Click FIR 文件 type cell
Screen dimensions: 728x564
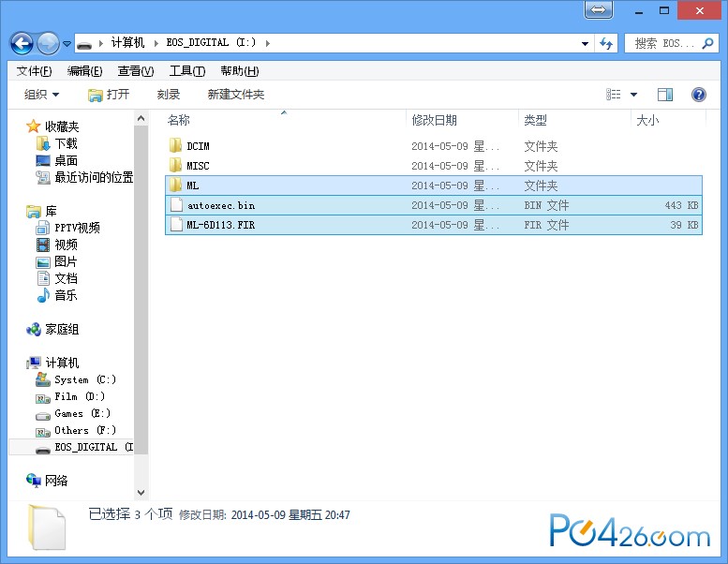(x=546, y=225)
